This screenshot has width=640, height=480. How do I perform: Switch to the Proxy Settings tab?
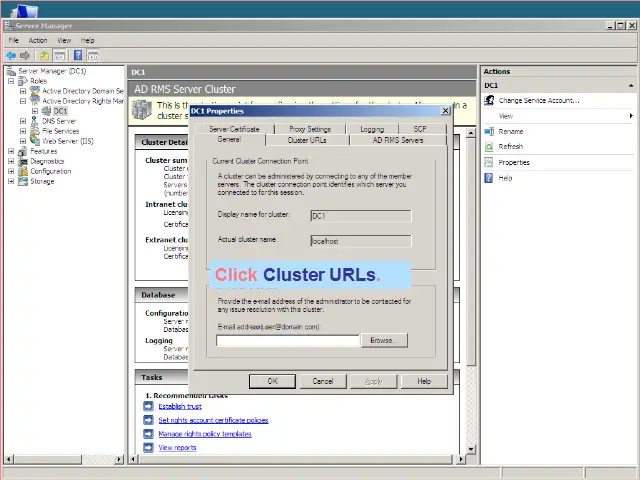(310, 129)
